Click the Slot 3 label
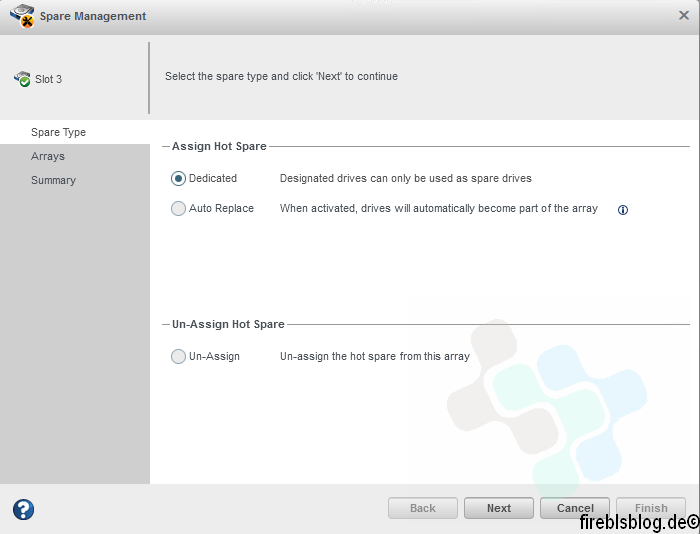The width and height of the screenshot is (700, 534). [48, 79]
